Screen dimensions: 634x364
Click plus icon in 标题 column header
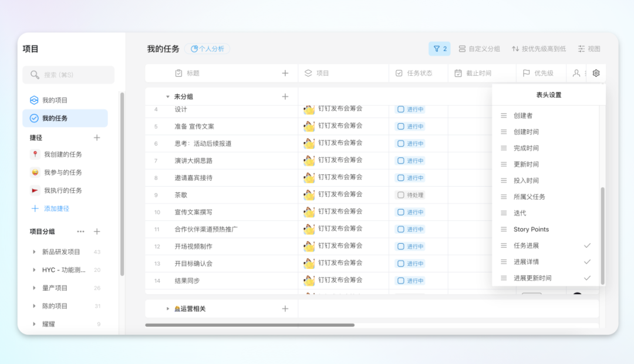(285, 73)
